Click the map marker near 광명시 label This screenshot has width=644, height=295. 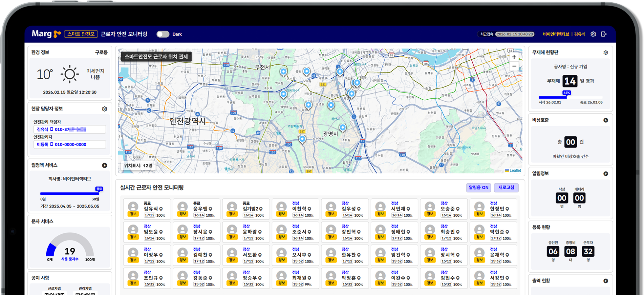click(342, 128)
